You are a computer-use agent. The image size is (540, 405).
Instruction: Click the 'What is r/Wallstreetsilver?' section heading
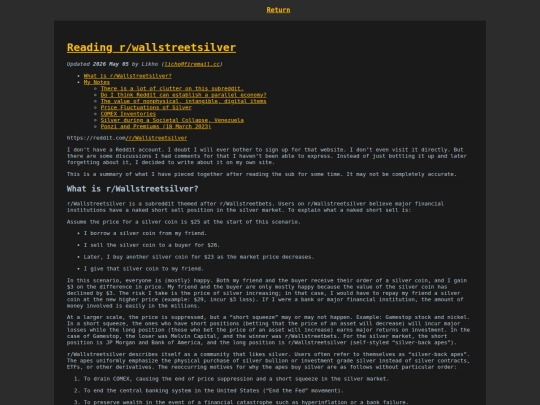133,189
